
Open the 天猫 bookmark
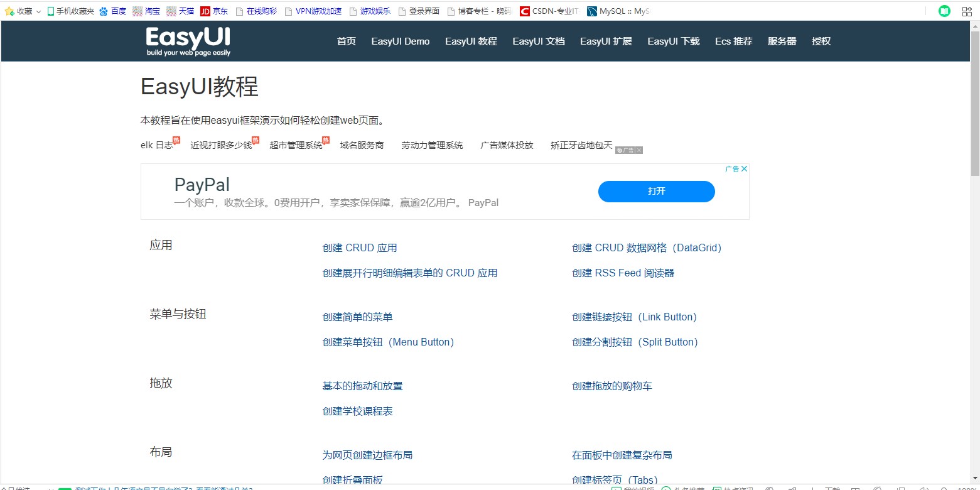[x=180, y=11]
